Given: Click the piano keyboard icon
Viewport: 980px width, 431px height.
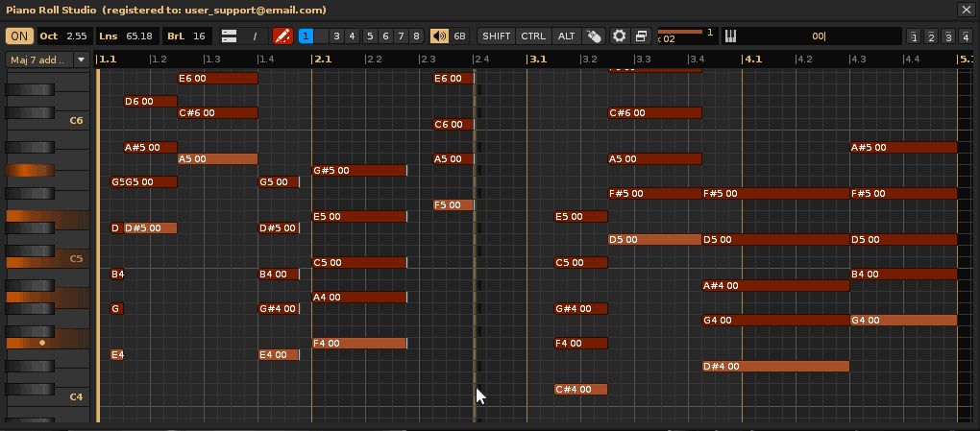Looking at the screenshot, I should pyautogui.click(x=730, y=36).
